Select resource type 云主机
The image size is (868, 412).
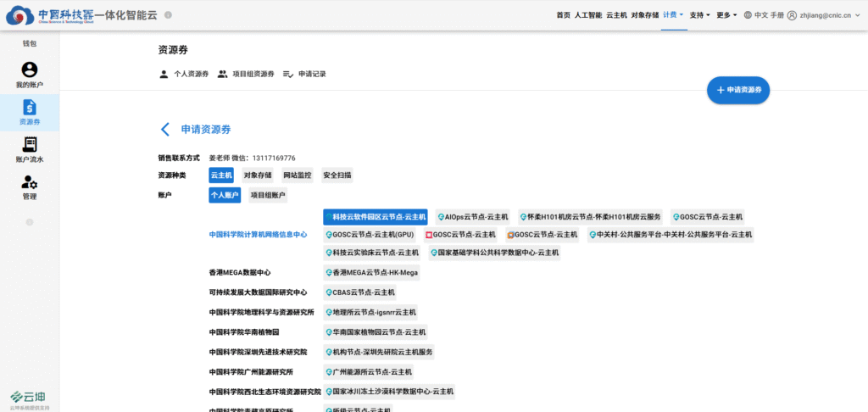click(x=221, y=175)
